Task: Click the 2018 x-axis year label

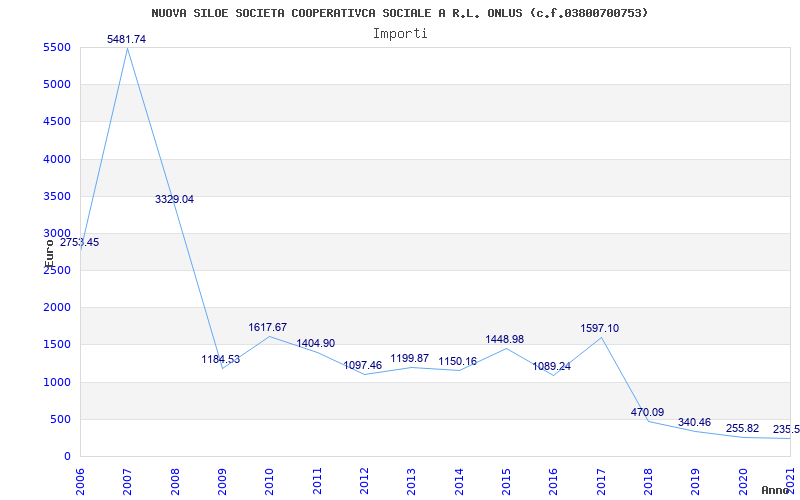Action: (x=648, y=480)
